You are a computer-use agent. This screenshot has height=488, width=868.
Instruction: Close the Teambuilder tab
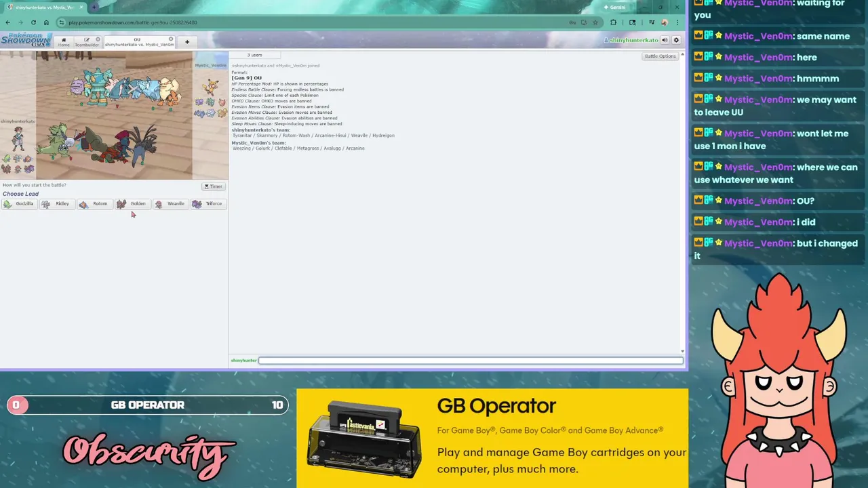(98, 39)
